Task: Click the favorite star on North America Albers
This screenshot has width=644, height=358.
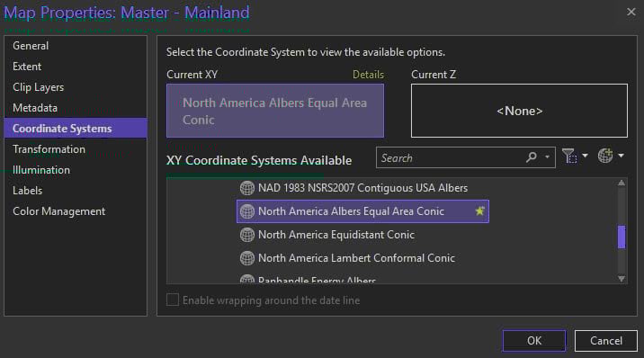Action: pyautogui.click(x=479, y=211)
